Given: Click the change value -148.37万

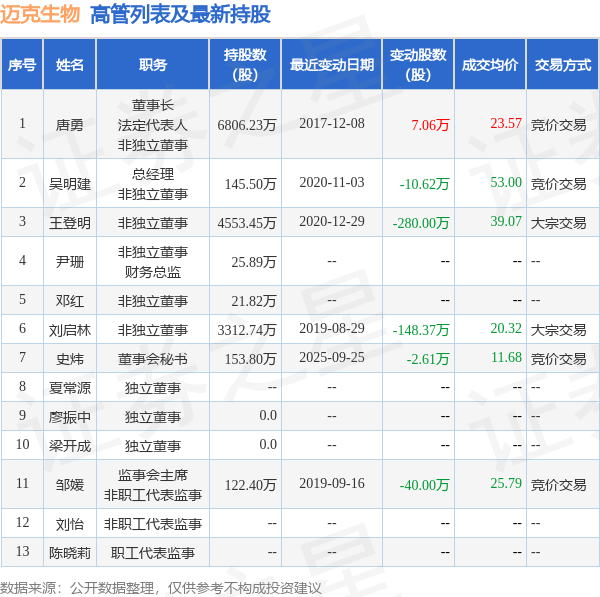Looking at the screenshot, I should [x=421, y=330].
